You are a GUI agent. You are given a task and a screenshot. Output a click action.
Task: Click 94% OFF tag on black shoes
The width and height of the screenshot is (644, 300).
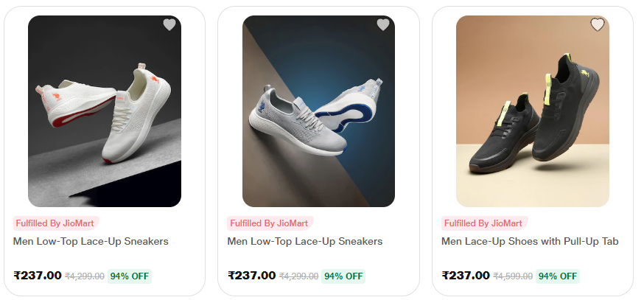tap(558, 276)
